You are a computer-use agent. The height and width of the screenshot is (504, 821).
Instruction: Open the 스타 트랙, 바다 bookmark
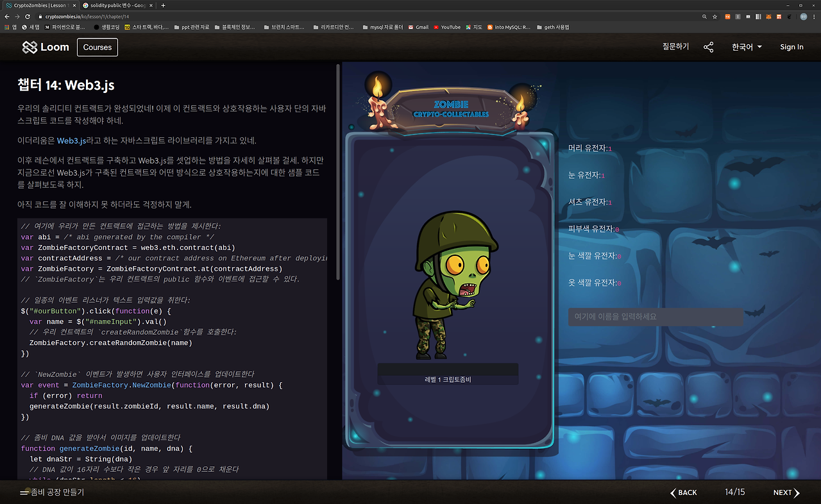click(147, 27)
